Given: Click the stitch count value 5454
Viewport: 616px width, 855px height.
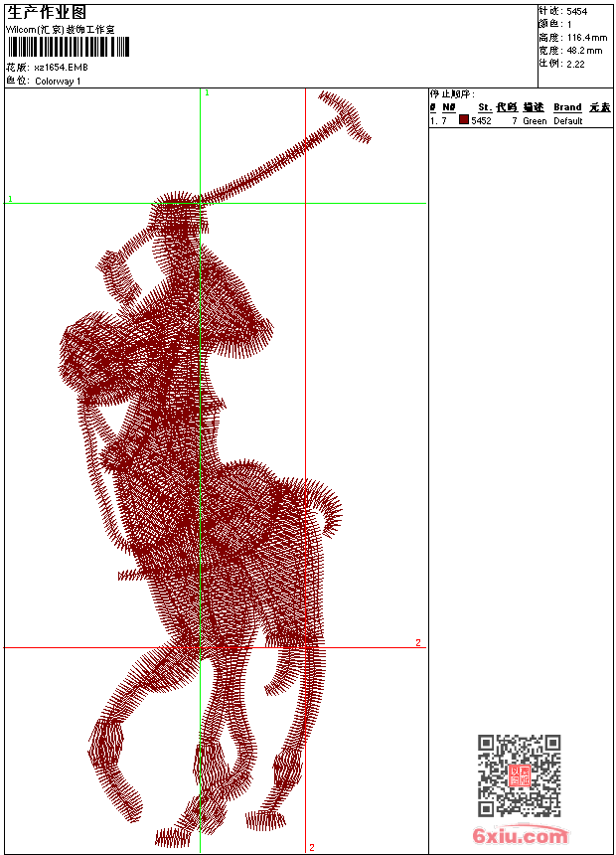Looking at the screenshot, I should 576,12.
